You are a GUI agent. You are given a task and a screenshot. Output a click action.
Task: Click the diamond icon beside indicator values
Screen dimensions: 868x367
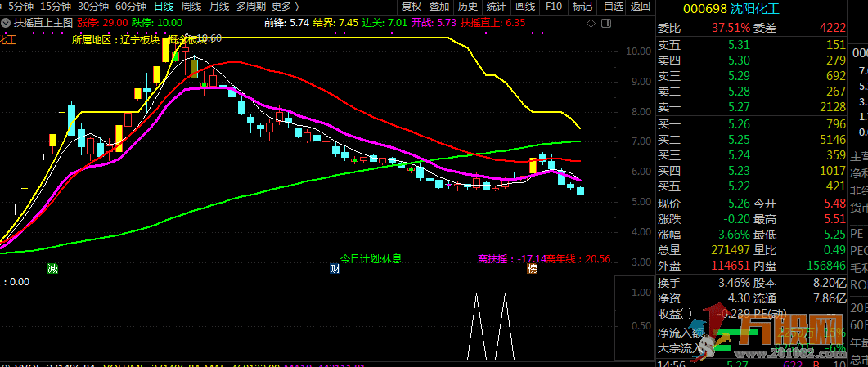591,23
